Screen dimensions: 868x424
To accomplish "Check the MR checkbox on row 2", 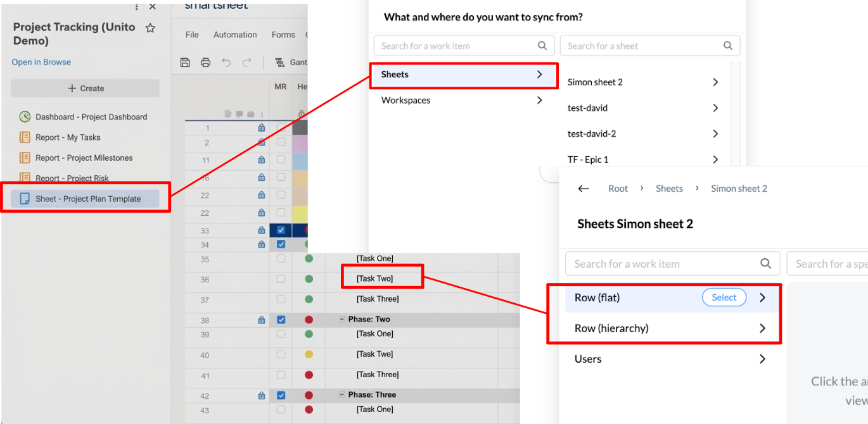I will tap(280, 142).
